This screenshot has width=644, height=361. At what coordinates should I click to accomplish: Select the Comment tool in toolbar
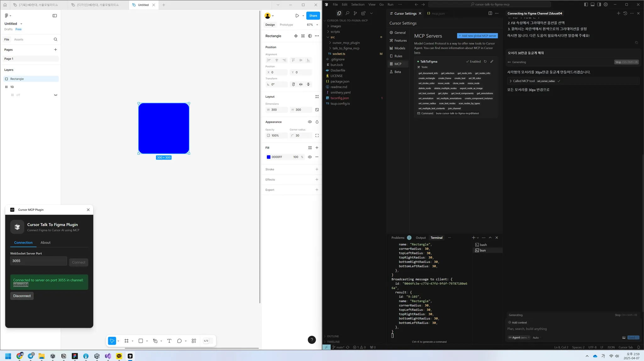pyautogui.click(x=179, y=341)
